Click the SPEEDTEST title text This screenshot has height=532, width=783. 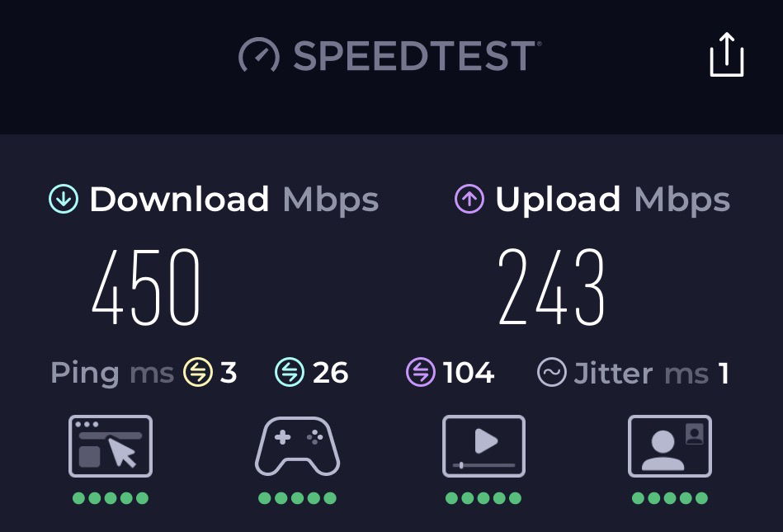tap(416, 55)
